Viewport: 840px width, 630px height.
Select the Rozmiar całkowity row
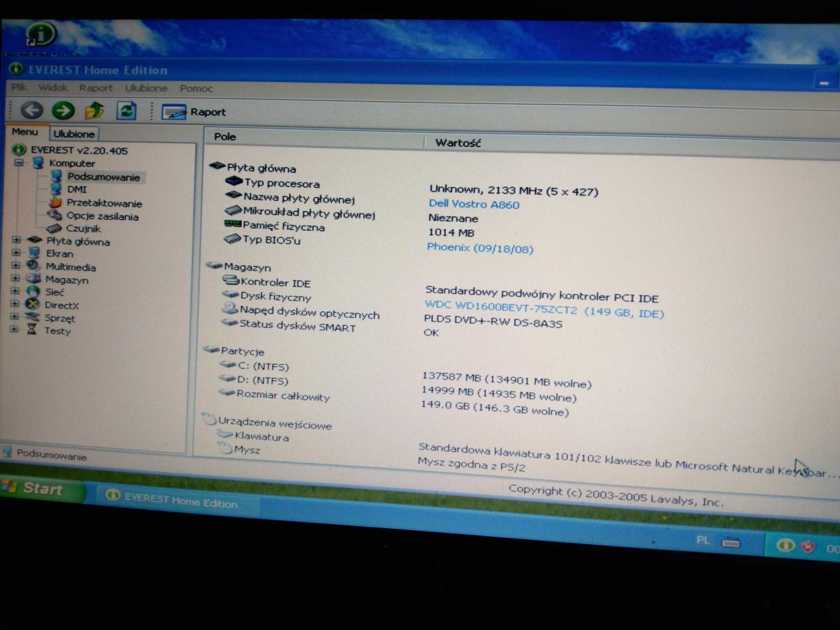click(283, 396)
